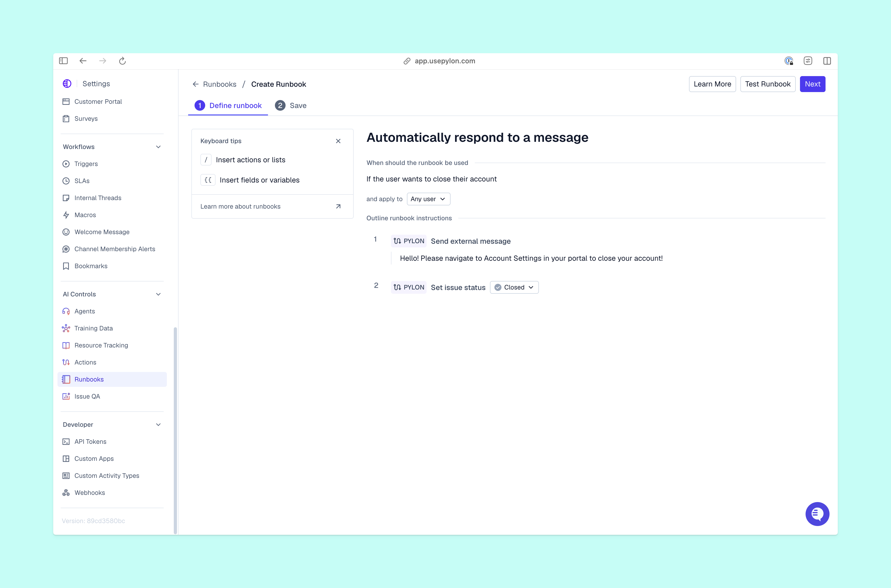Collapse the AI Controls section

[x=158, y=294]
